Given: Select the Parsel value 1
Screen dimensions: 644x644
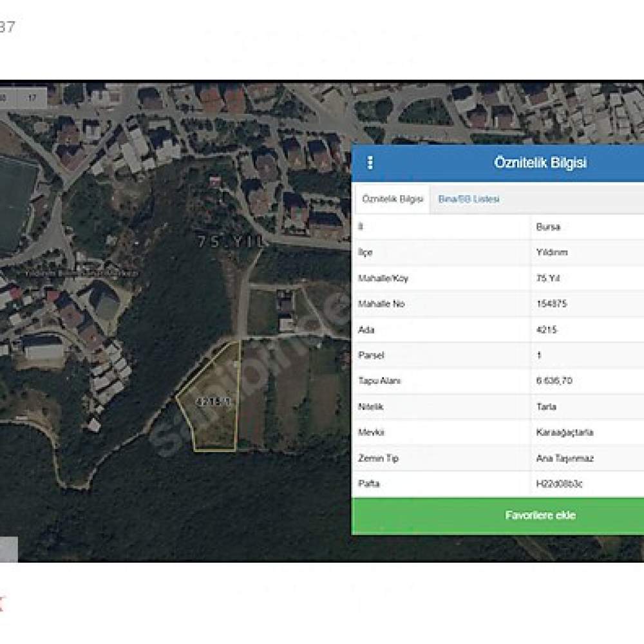Looking at the screenshot, I should (x=539, y=355).
